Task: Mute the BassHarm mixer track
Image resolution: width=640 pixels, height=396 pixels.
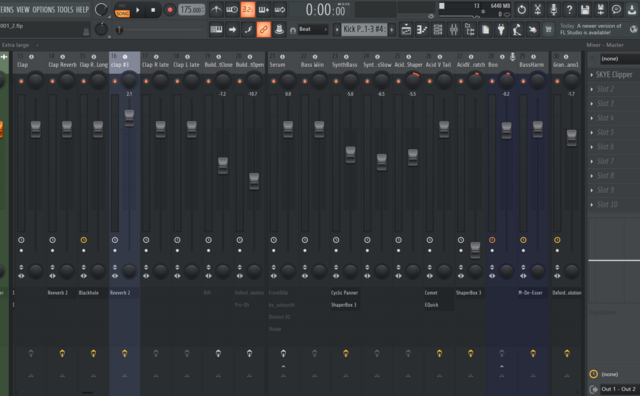Action: point(523,81)
